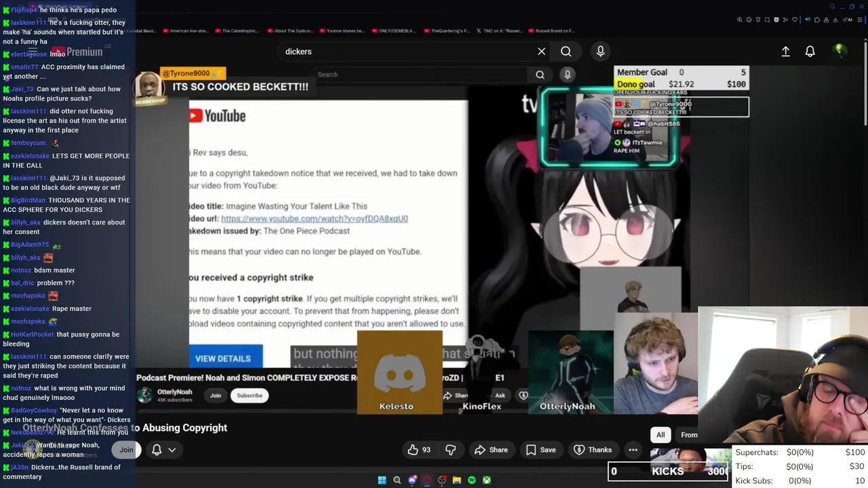Focus the inner video's Search field
Image resolution: width=868 pixels, height=488 pixels.
point(420,75)
